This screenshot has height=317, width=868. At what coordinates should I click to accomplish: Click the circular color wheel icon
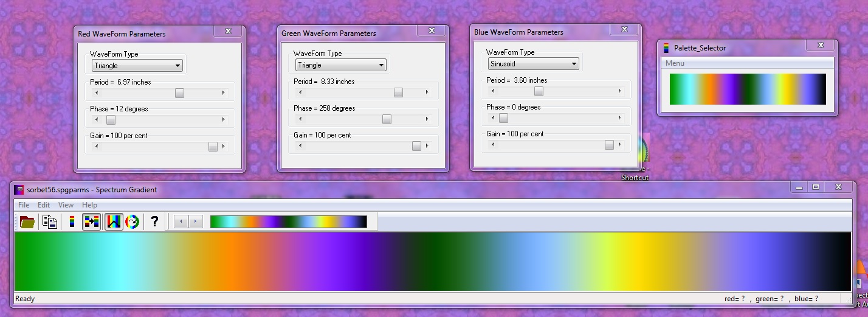(x=132, y=221)
